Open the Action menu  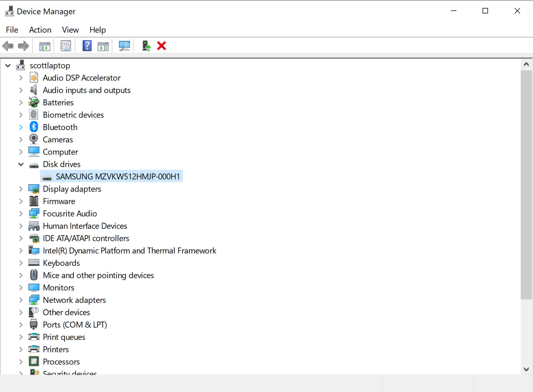(x=40, y=30)
